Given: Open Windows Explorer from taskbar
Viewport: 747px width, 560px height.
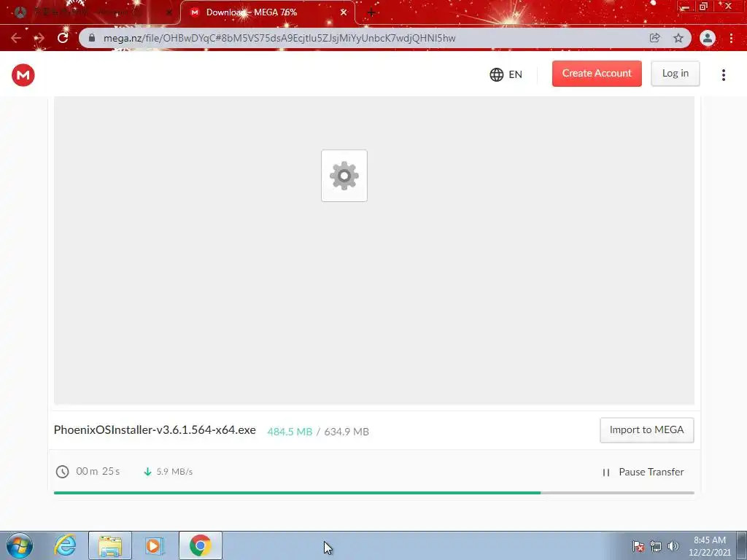Looking at the screenshot, I should click(x=110, y=545).
